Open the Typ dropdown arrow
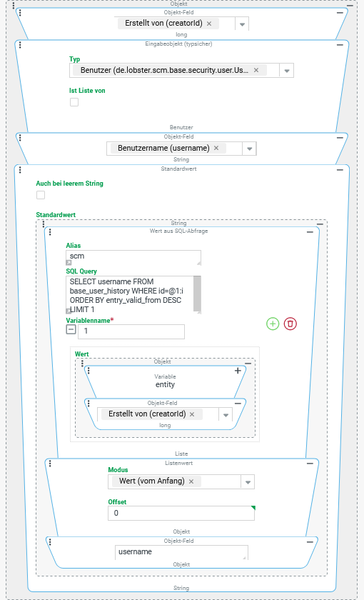Image resolution: width=364 pixels, height=600 pixels. pos(287,71)
